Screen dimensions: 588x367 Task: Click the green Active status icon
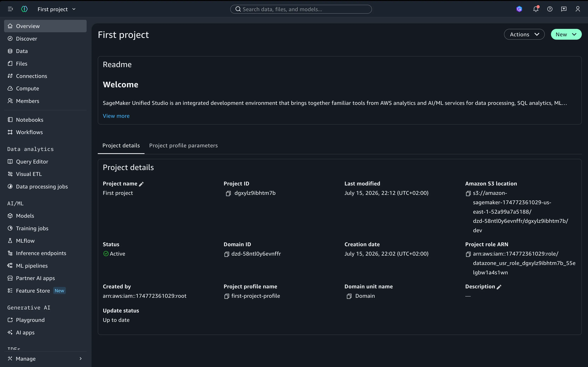tap(106, 254)
